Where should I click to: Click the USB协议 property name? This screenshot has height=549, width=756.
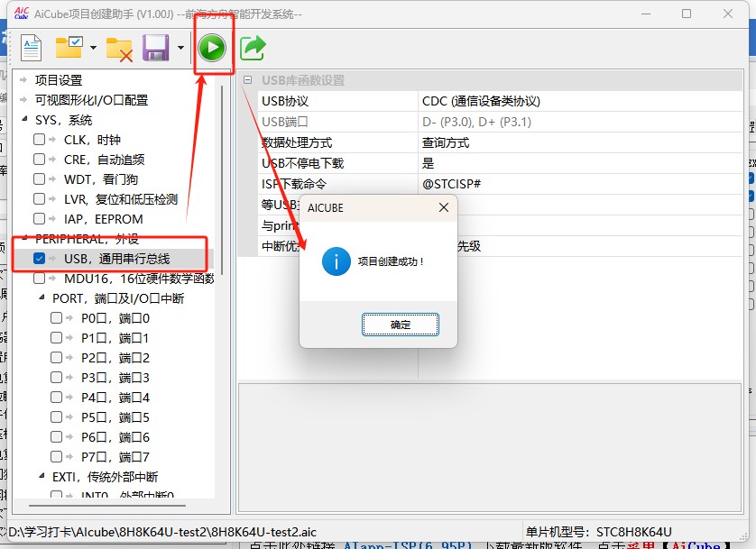pos(285,101)
